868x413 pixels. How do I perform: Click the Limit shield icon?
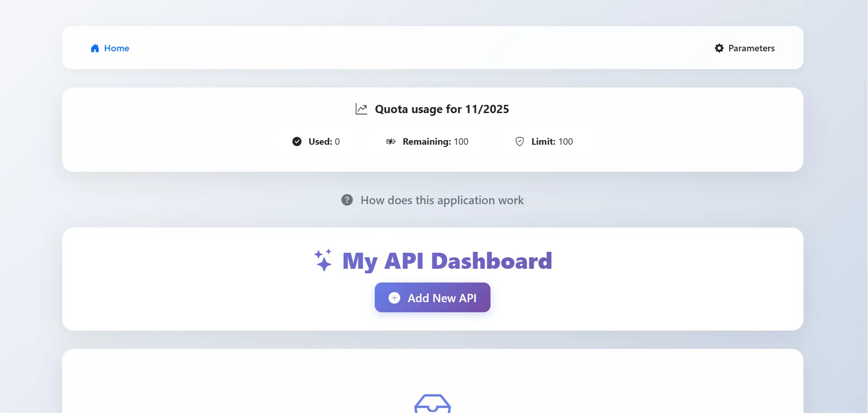coord(520,141)
